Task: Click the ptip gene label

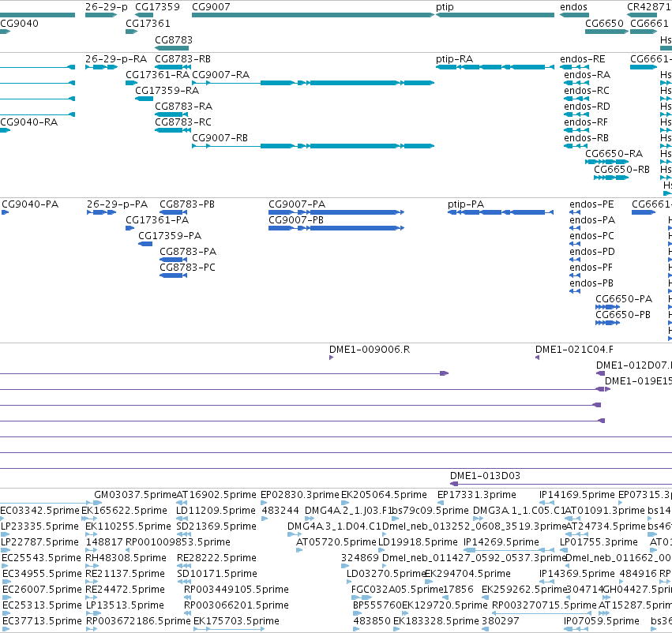Action: (x=445, y=7)
